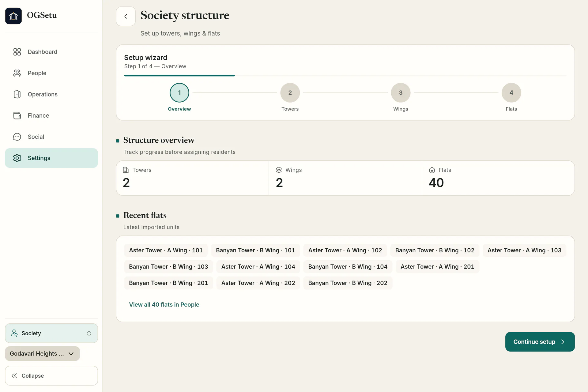Expand the Godavari Heights society dropdown
The width and height of the screenshot is (588, 392).
click(42, 354)
